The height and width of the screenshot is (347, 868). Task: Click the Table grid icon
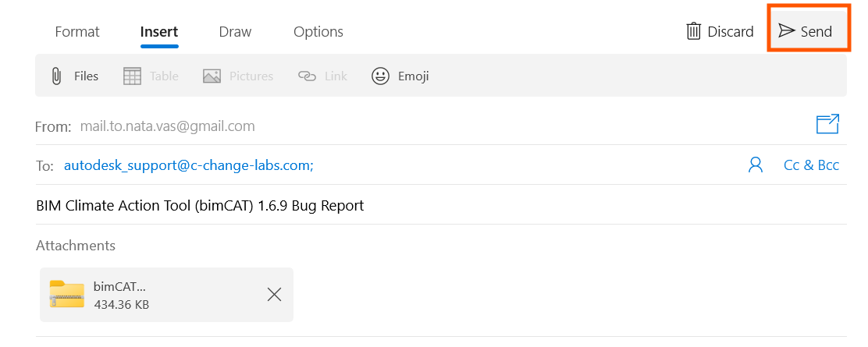coord(151,76)
